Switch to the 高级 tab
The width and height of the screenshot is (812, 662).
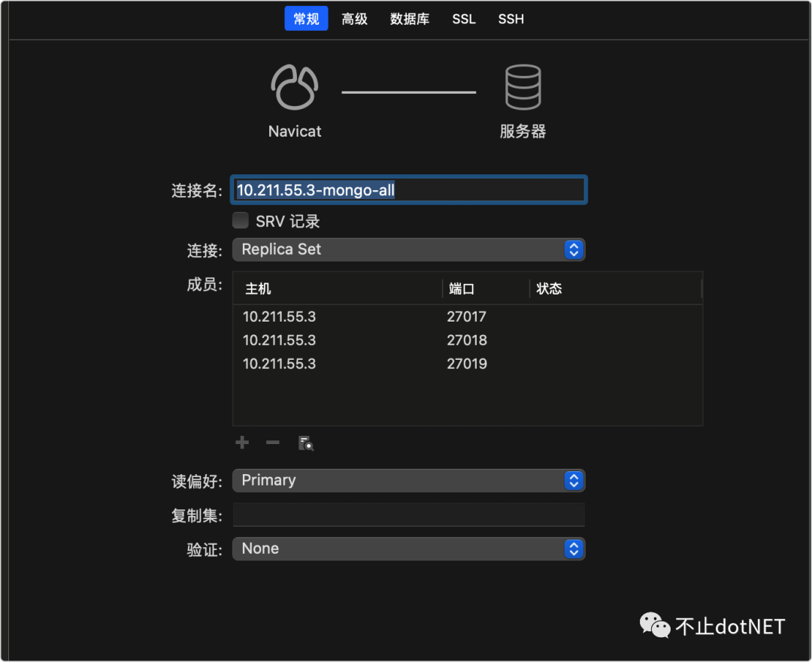(x=354, y=19)
